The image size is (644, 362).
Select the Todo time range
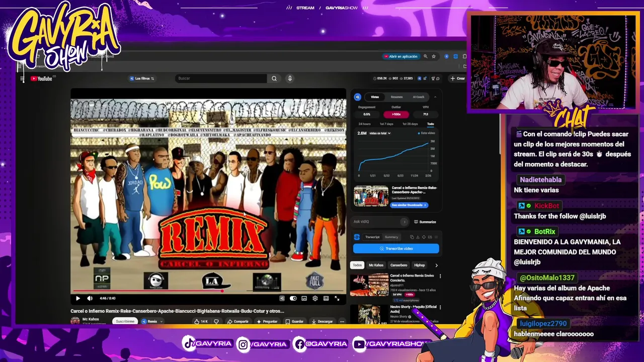(430, 124)
